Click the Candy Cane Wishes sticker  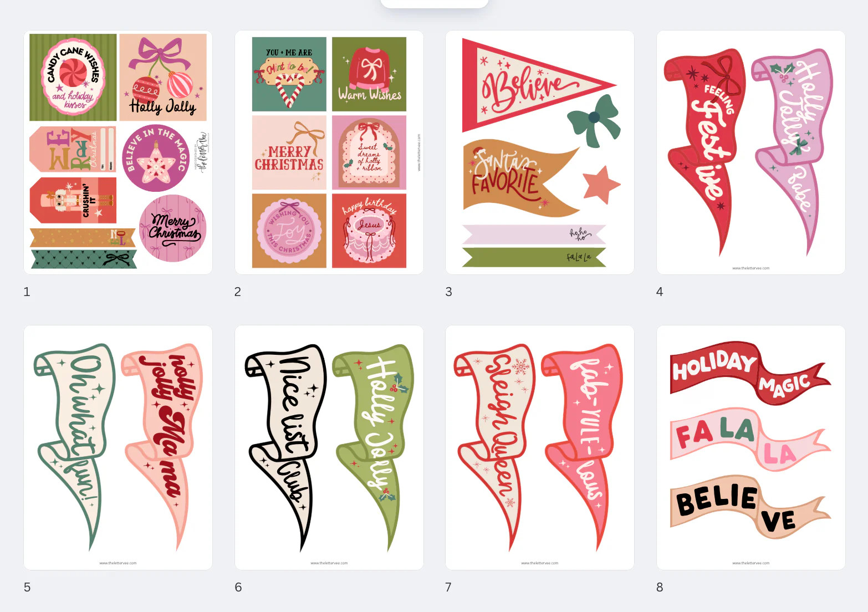point(73,77)
